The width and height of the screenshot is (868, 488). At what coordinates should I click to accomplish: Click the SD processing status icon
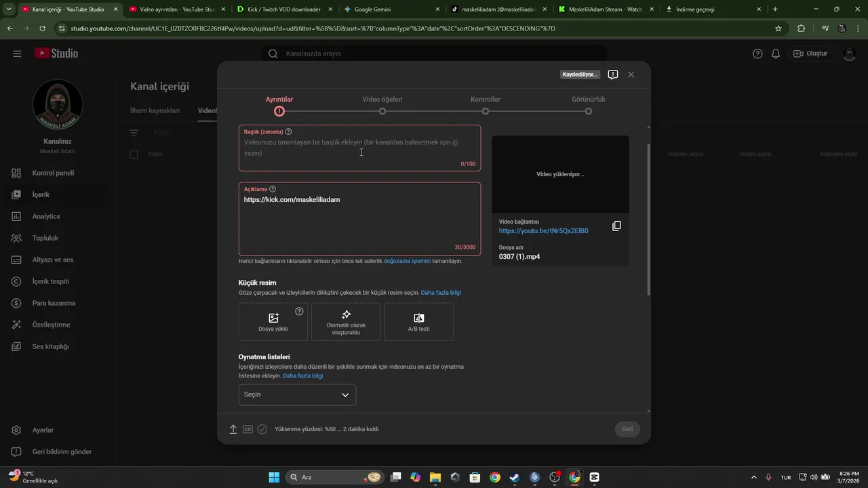coord(248,429)
